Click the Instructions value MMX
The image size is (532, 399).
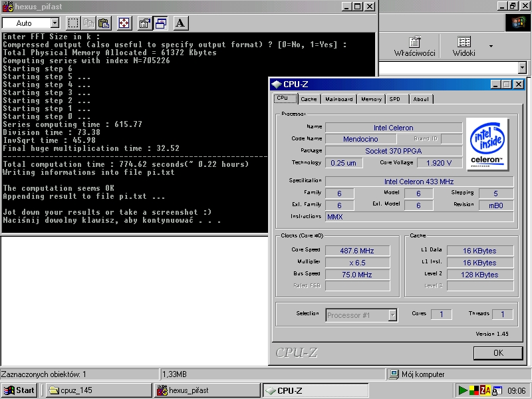pos(419,217)
